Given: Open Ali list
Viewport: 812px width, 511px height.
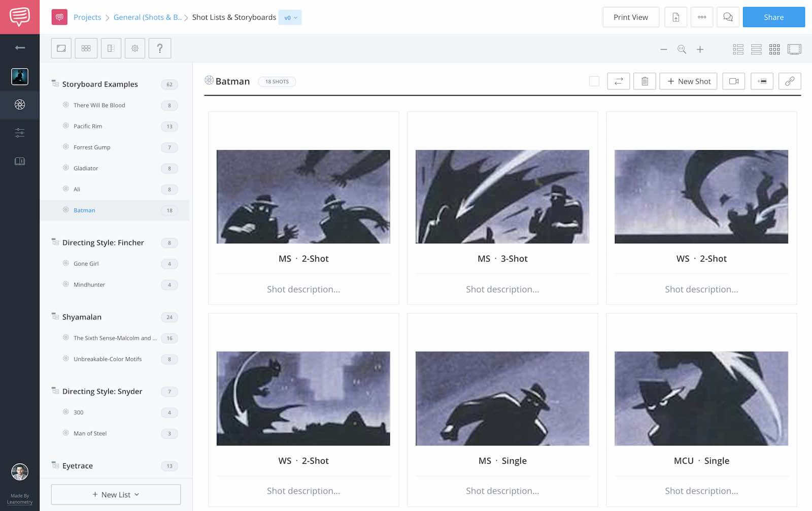Looking at the screenshot, I should click(x=77, y=189).
